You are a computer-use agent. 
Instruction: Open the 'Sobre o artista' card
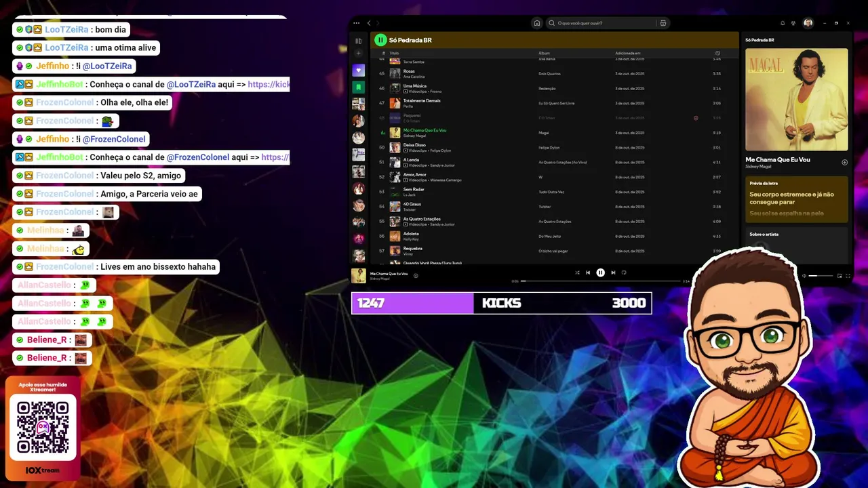[796, 244]
